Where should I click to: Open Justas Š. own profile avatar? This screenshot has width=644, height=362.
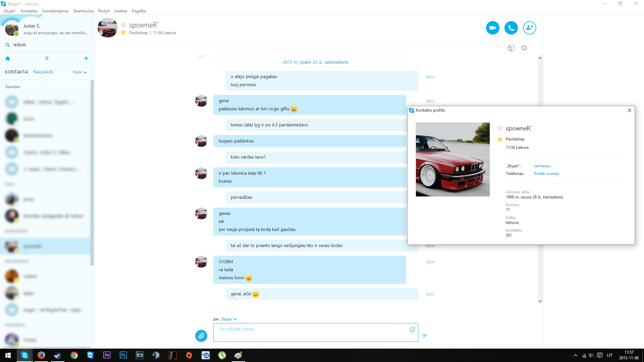11,29
